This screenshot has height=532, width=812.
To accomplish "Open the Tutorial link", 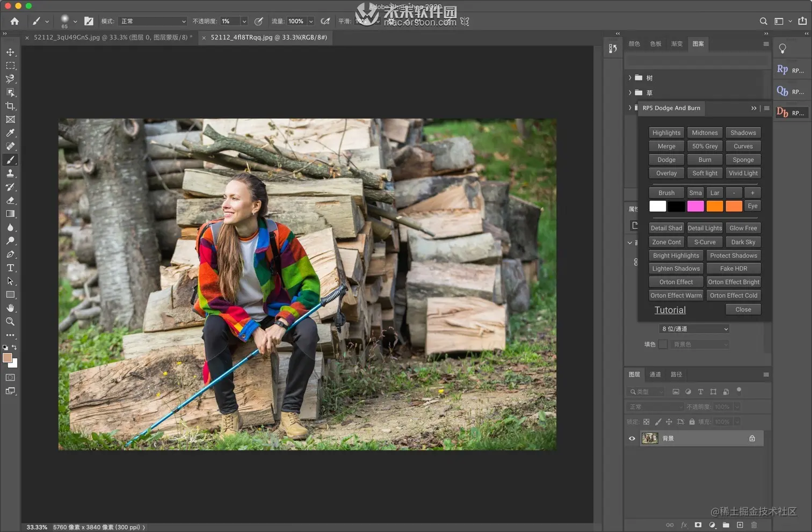I will [670, 310].
